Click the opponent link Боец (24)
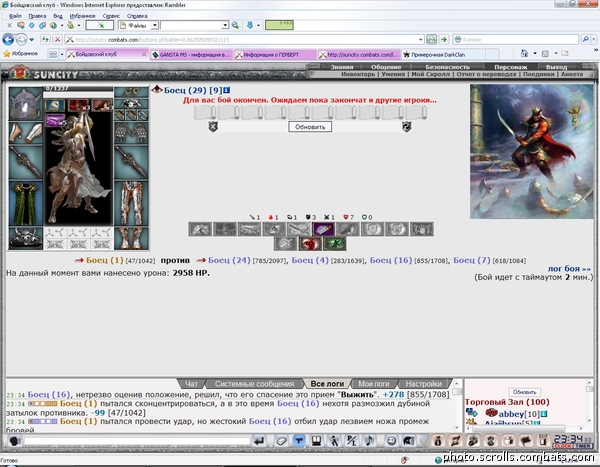The image size is (600, 467). 229,260
